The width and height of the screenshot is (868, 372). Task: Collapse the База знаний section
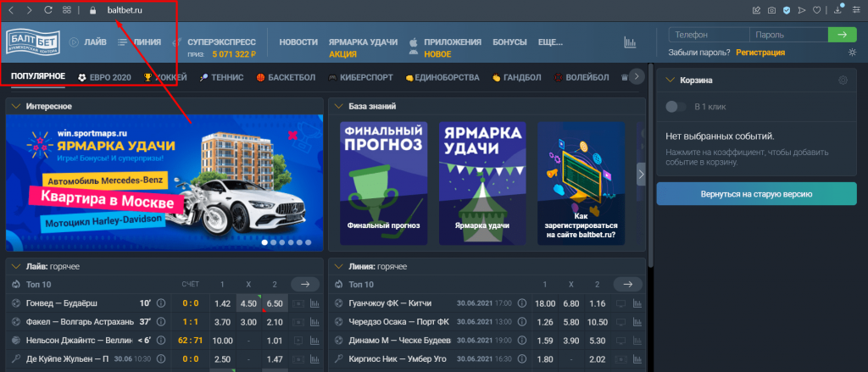(x=337, y=107)
